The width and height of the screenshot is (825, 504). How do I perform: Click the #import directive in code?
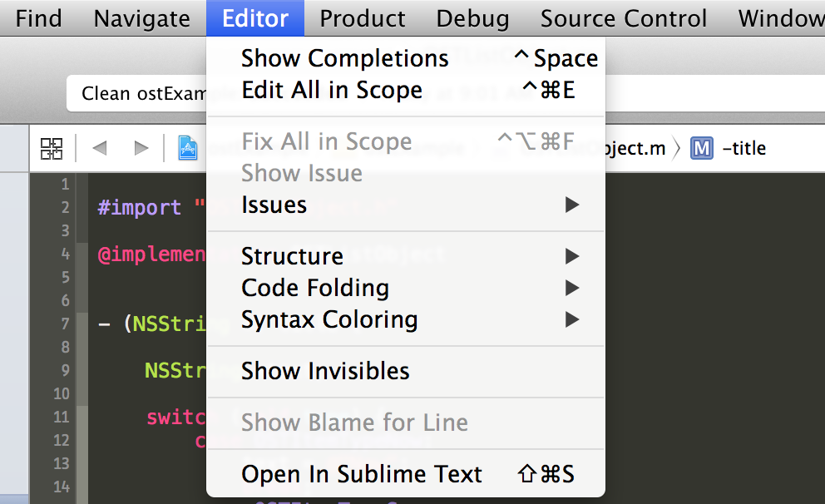point(140,208)
